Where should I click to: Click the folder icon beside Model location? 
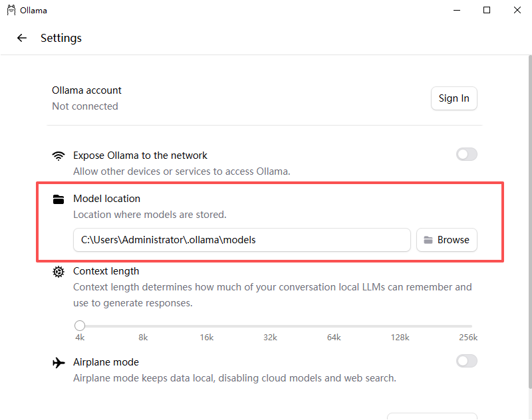(59, 199)
